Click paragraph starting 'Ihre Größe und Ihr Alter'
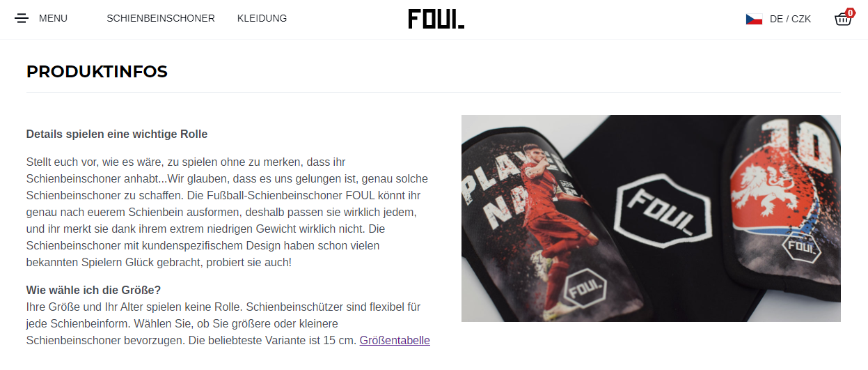The height and width of the screenshot is (370, 868). click(228, 324)
